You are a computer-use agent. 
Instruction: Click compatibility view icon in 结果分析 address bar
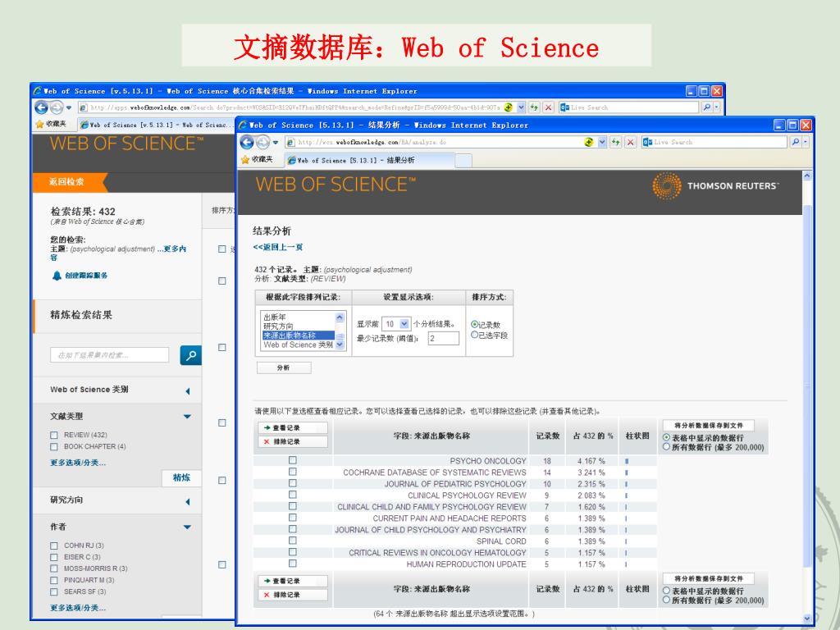click(x=589, y=142)
